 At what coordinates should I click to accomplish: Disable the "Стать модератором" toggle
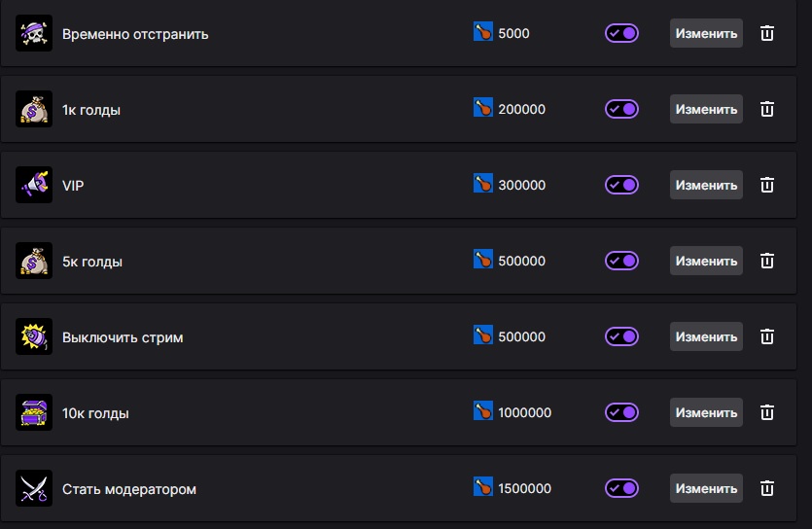click(x=621, y=488)
